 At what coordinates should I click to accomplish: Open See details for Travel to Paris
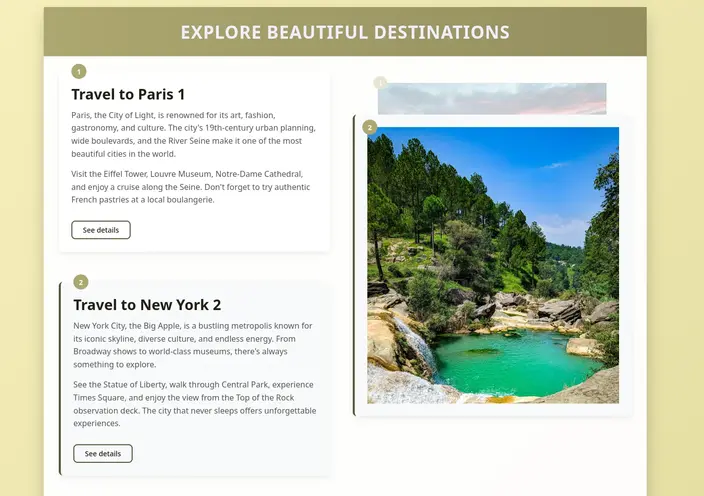pyautogui.click(x=101, y=230)
